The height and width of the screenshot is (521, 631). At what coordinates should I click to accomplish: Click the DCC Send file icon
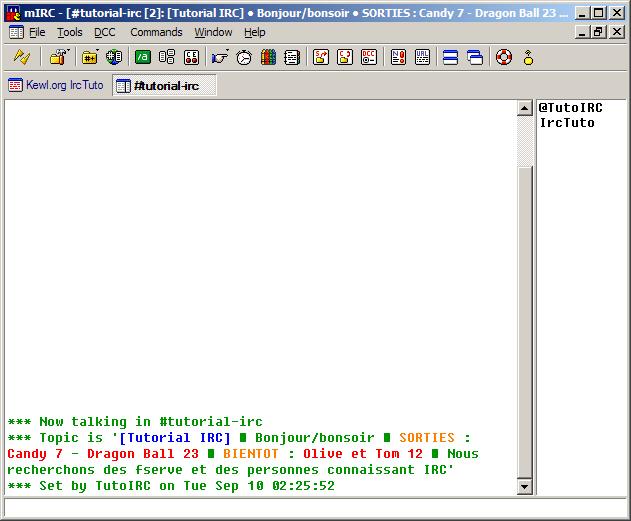tap(321, 57)
